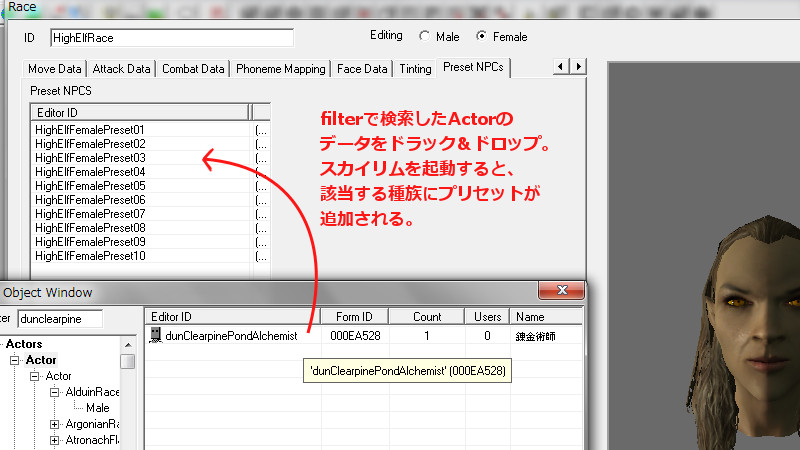Select HighElfFemalePreset01 in the list
This screenshot has height=450, width=800.
[90, 130]
